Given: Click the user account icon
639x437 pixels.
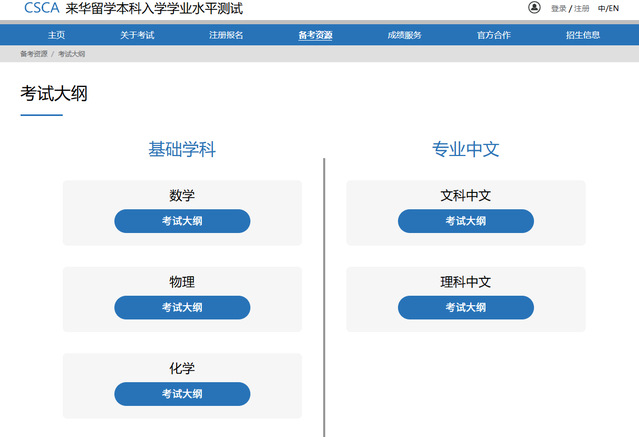Looking at the screenshot, I should pos(534,8).
